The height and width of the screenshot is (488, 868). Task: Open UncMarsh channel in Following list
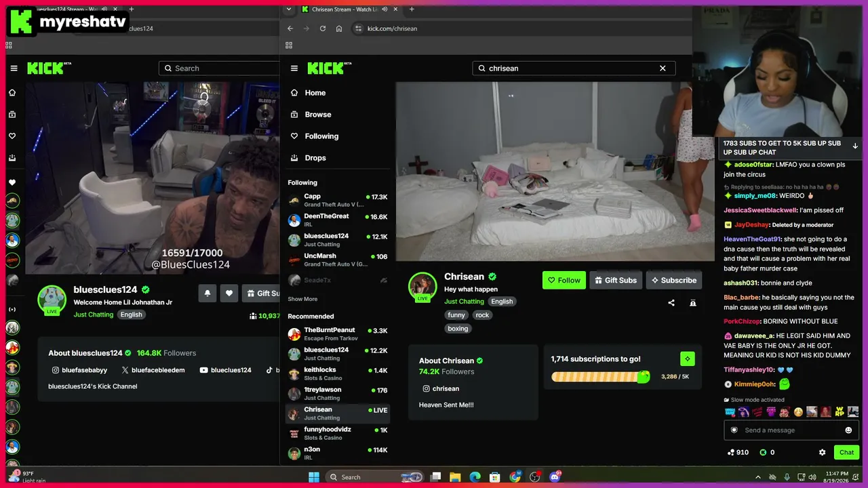tap(338, 260)
